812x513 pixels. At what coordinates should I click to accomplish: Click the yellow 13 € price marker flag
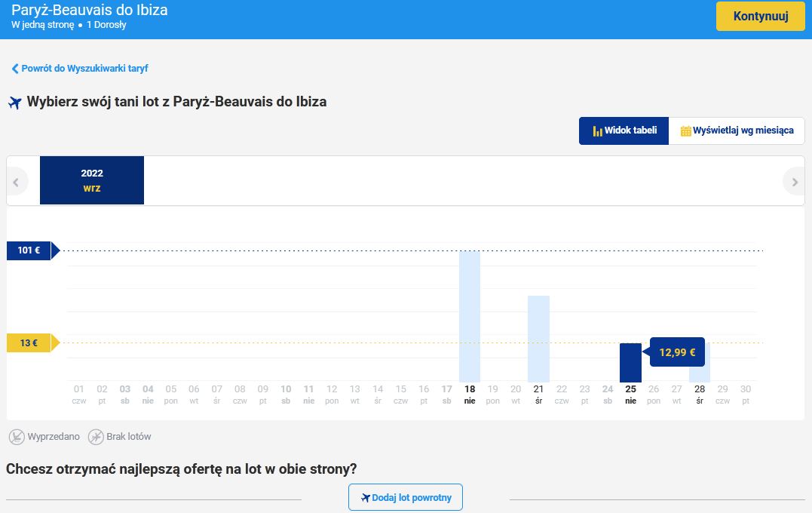pos(27,343)
